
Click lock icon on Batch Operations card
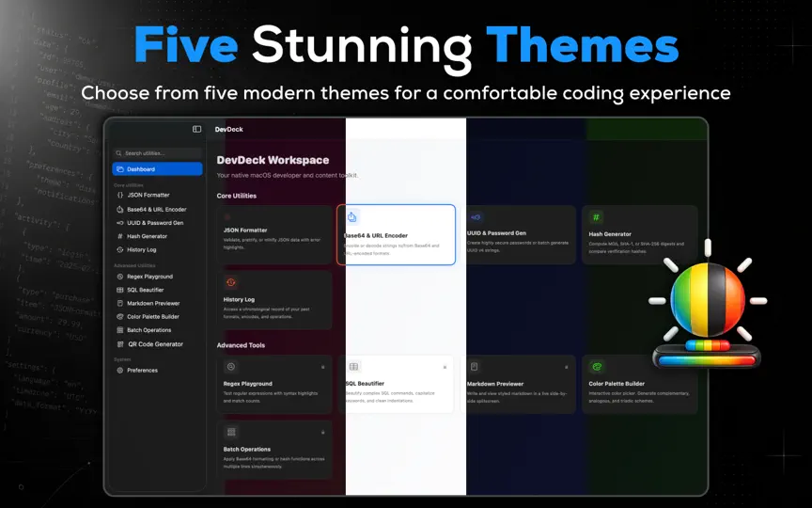[x=322, y=433]
